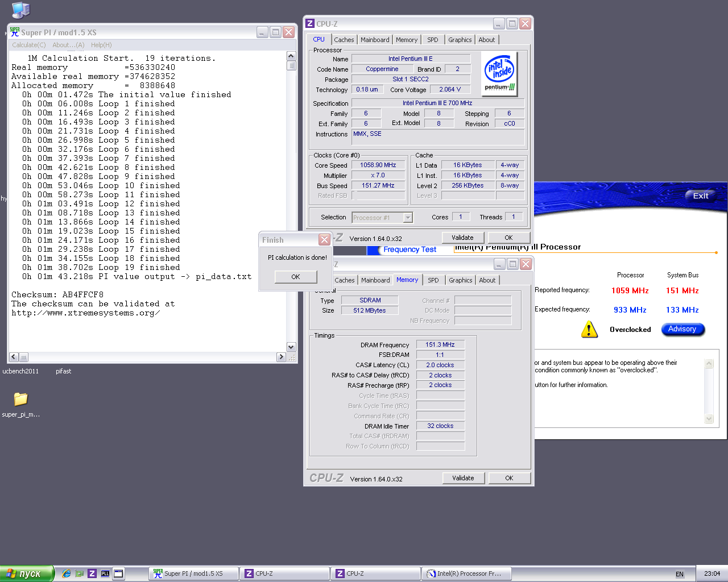Open About...(A) menu in Super PI
The width and height of the screenshot is (728, 582).
68,45
